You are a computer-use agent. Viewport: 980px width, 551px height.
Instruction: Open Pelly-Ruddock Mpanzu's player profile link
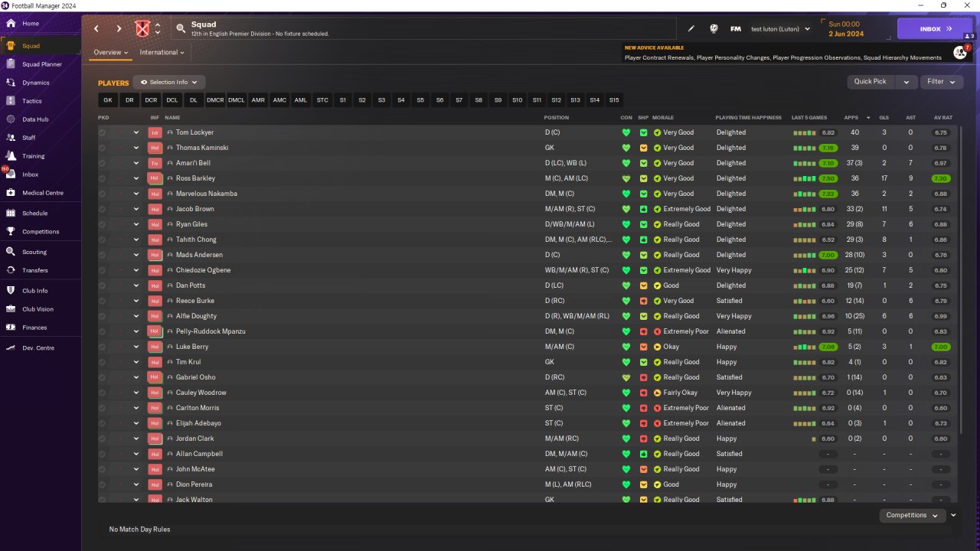[211, 331]
